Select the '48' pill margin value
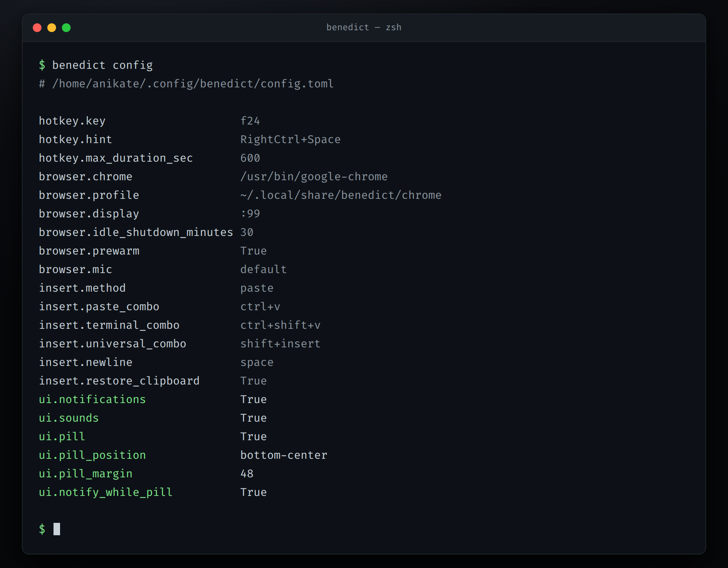 [247, 474]
